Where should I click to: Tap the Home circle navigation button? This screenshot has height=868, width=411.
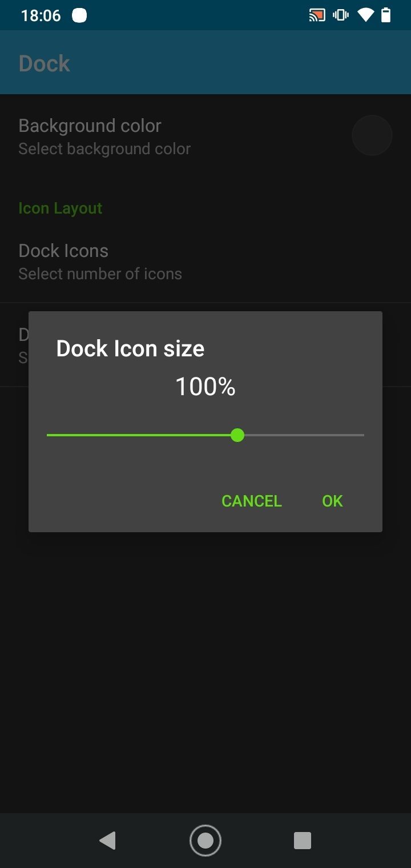[205, 840]
